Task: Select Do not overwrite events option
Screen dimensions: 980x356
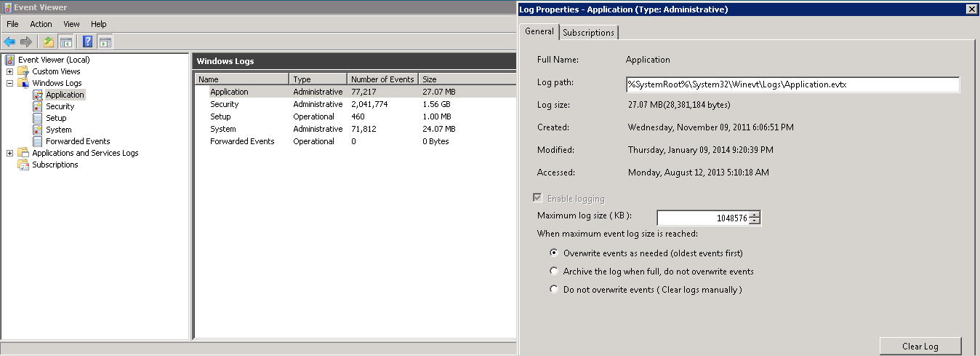Action: coord(555,290)
